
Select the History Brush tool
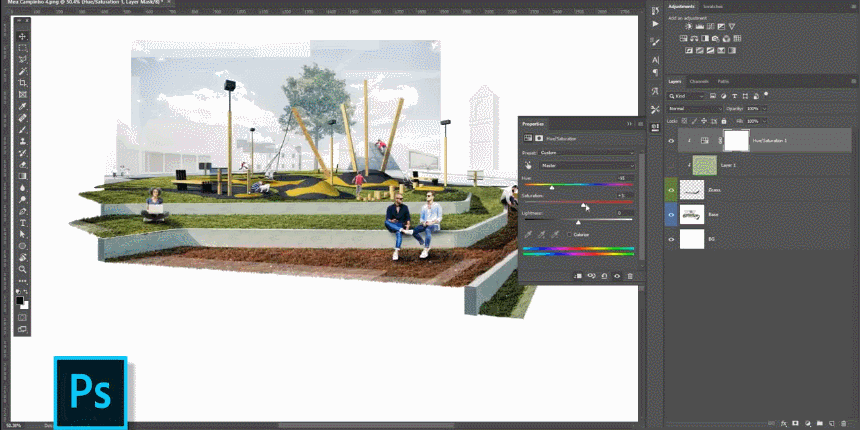pyautogui.click(x=22, y=152)
